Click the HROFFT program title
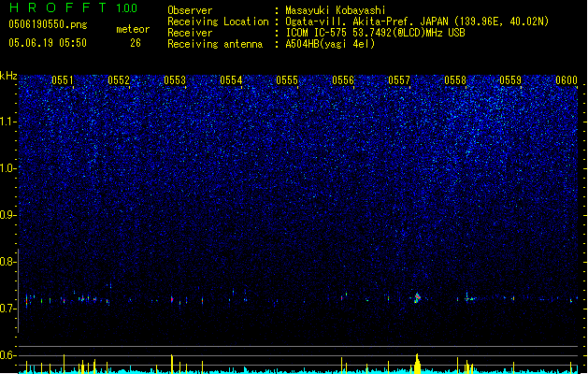The image size is (588, 374). (x=58, y=7)
